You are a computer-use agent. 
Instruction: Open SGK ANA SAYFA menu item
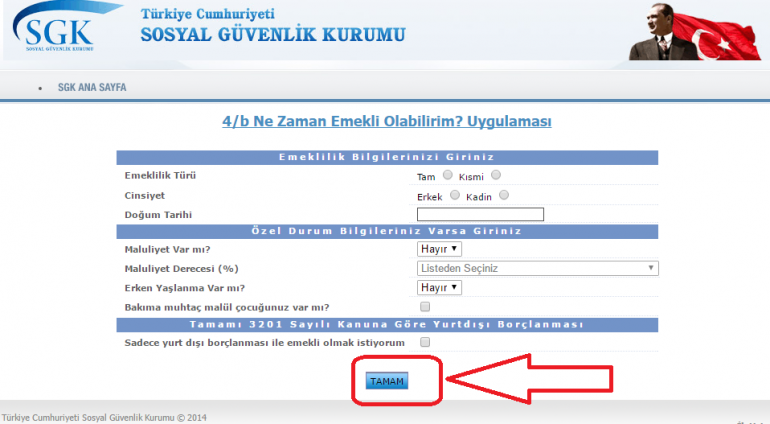click(x=92, y=87)
